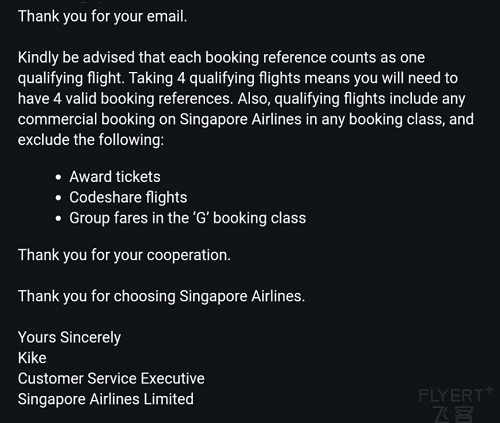Click the 'Customer Service Executive' title

click(x=111, y=379)
